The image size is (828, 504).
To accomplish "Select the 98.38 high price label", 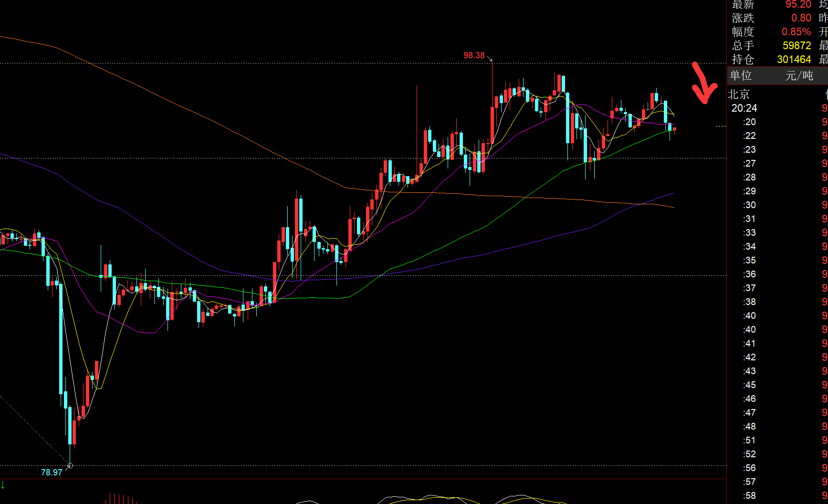I will 473,55.
